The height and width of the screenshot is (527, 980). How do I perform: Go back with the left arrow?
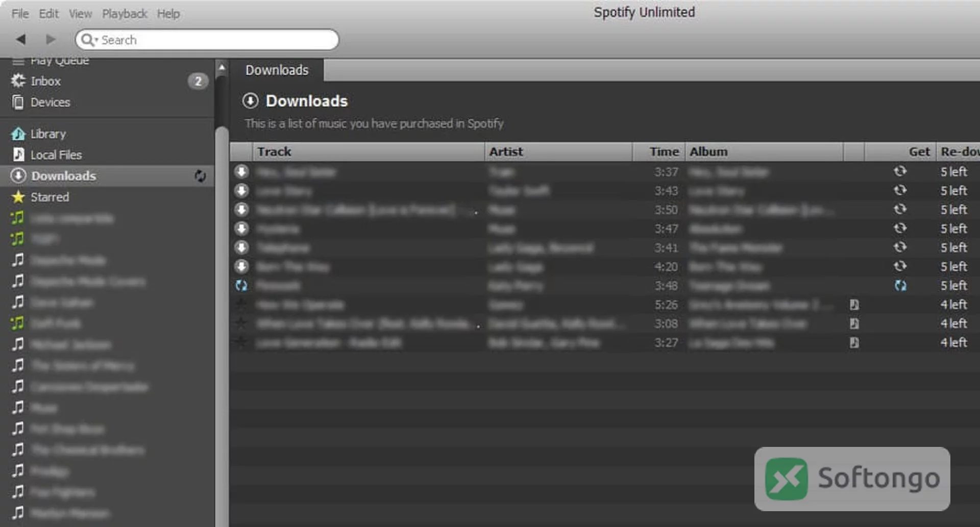[21, 39]
